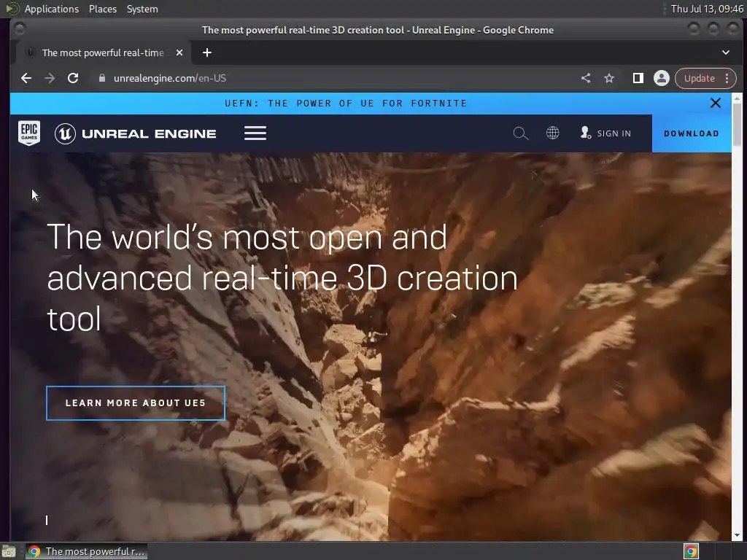The width and height of the screenshot is (747, 560).
Task: Dismiss the UEFN banner with the X
Action: pos(715,103)
